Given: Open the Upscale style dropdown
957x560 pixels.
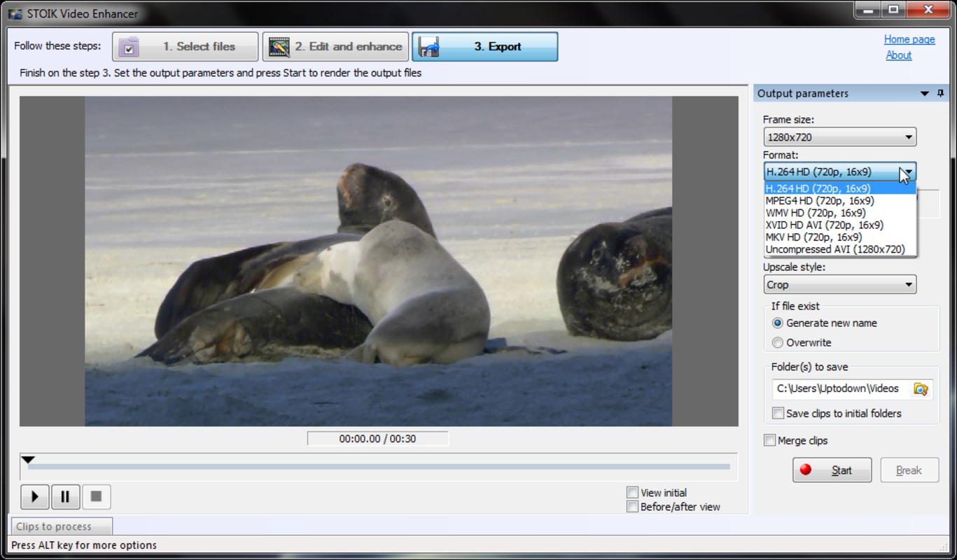Looking at the screenshot, I should (x=839, y=285).
